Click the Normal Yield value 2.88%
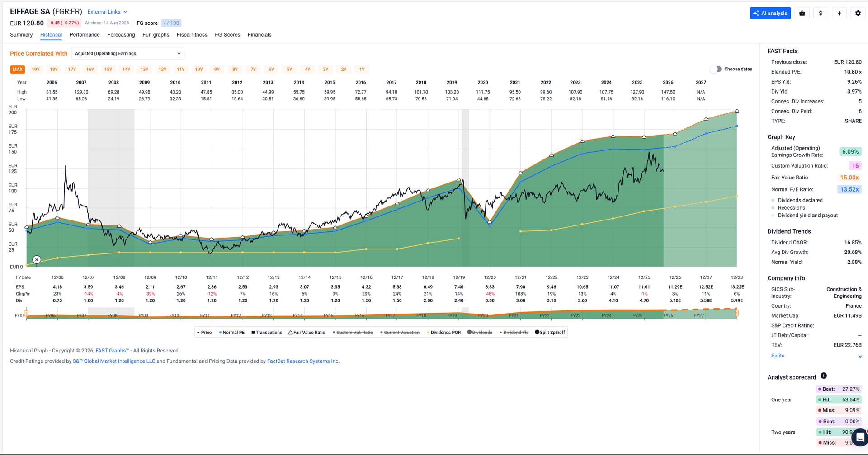868x455 pixels. [854, 262]
